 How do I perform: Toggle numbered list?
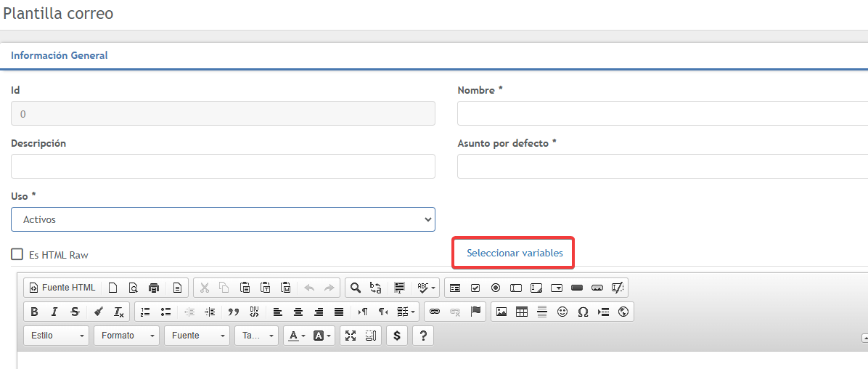145,312
